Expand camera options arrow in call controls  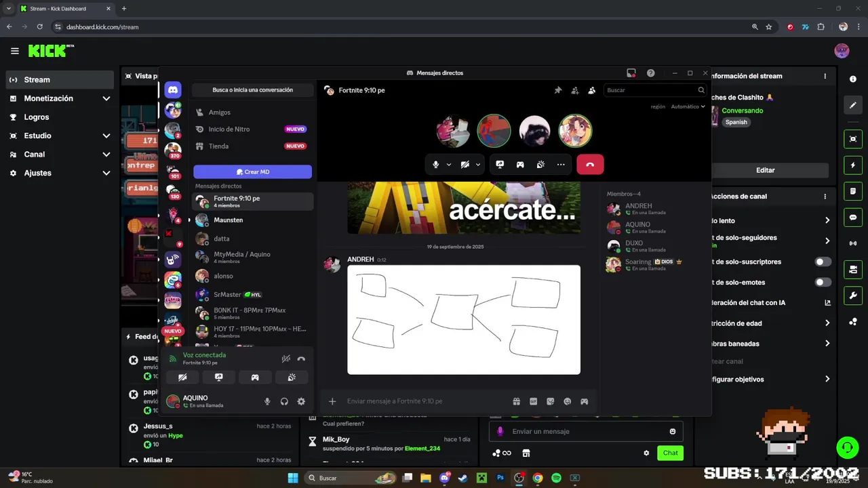(478, 164)
